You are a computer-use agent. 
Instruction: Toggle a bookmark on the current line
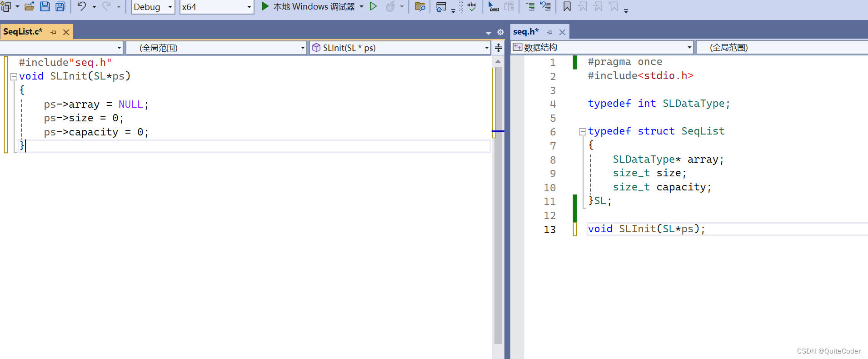[567, 6]
